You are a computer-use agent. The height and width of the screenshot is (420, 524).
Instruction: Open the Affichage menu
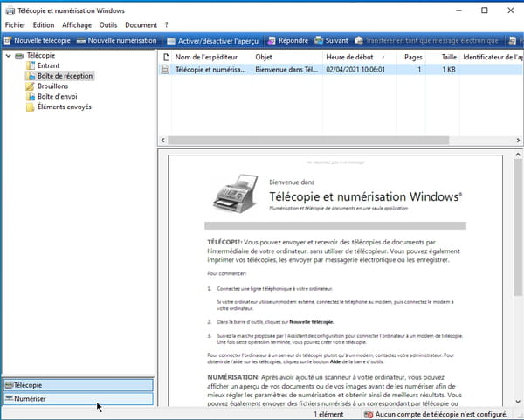point(77,25)
